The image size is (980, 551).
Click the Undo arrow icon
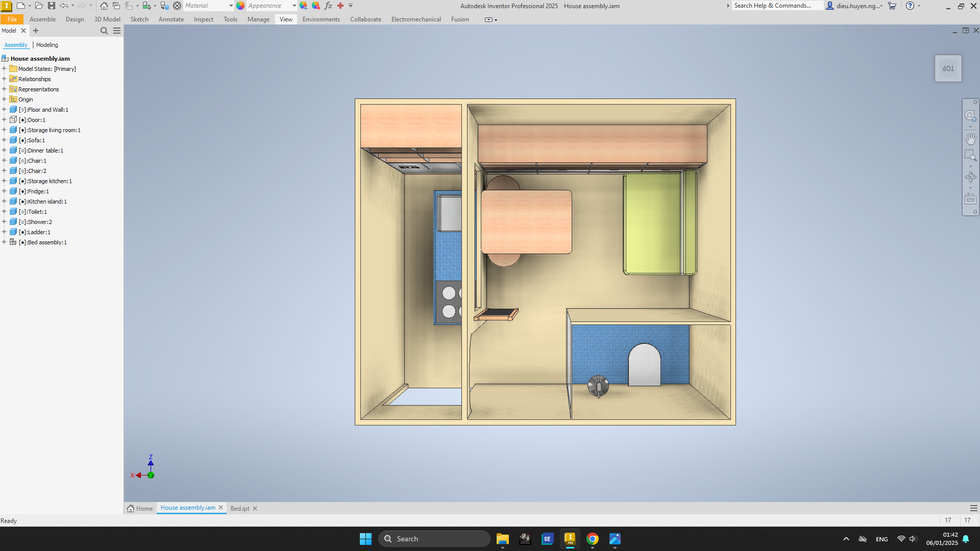64,6
